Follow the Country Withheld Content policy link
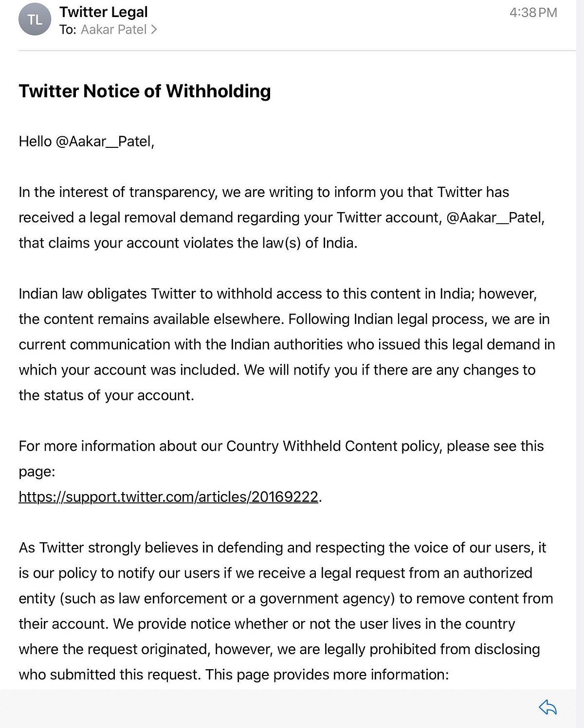Viewport: 584px width, 728px height. click(168, 497)
